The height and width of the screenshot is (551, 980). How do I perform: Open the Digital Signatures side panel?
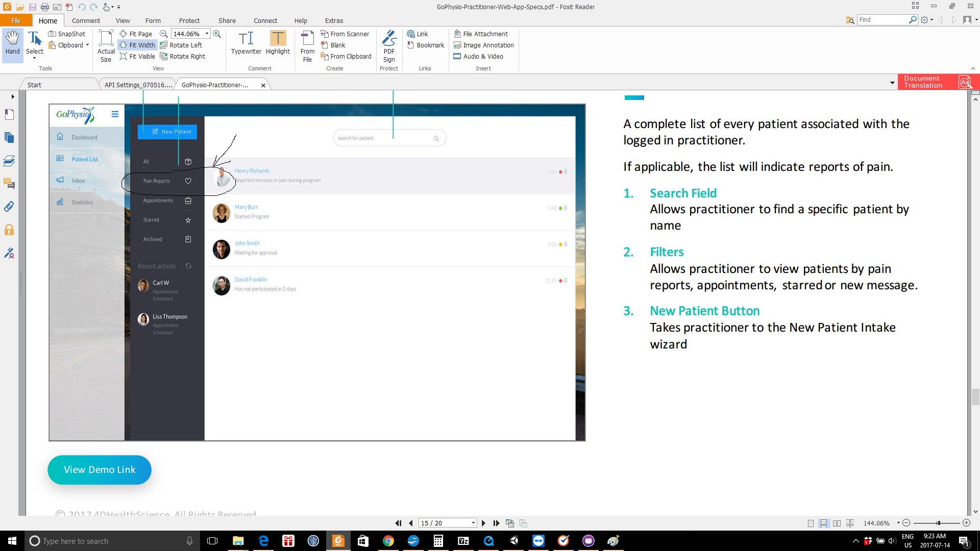click(x=9, y=253)
